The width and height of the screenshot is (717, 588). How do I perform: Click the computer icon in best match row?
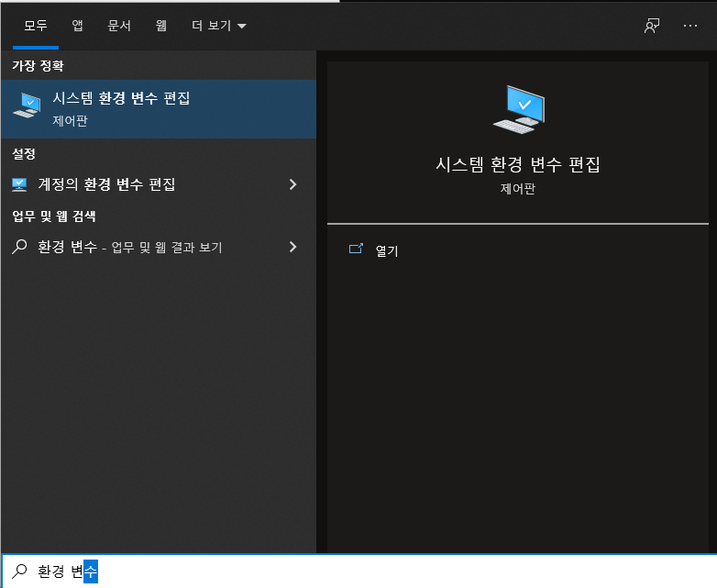pyautogui.click(x=27, y=105)
